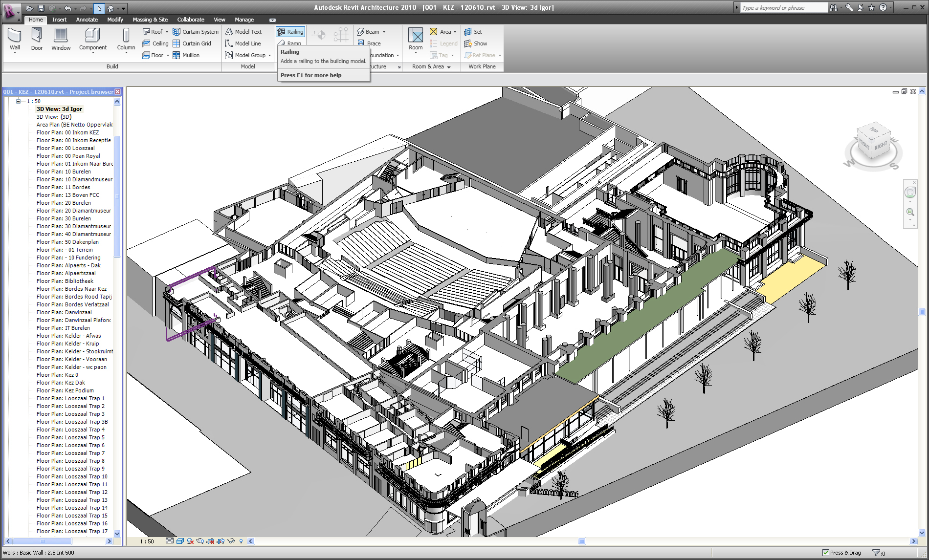Toggle the Crop View icon
The height and width of the screenshot is (560, 929).
[x=210, y=541]
